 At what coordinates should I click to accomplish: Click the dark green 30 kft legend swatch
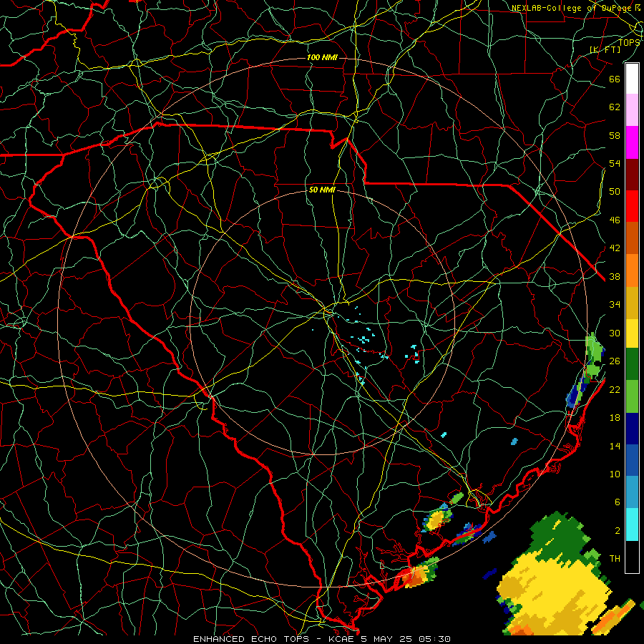[632, 364]
